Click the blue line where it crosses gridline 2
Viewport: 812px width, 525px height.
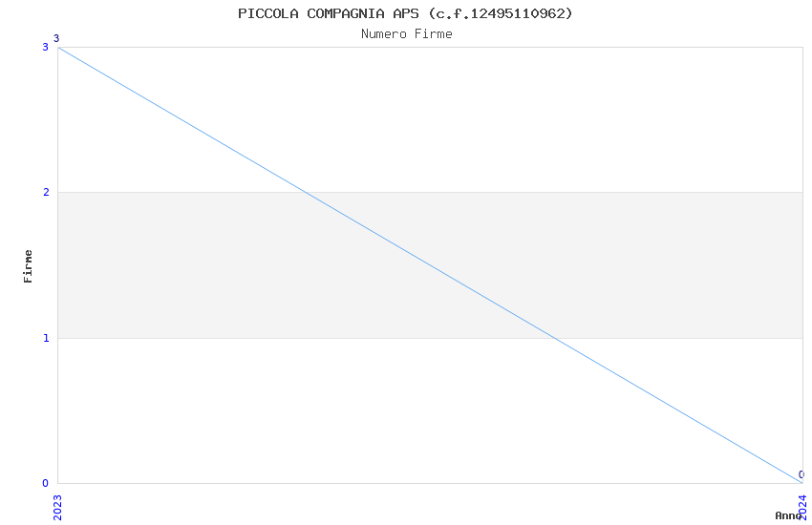[x=306, y=193]
